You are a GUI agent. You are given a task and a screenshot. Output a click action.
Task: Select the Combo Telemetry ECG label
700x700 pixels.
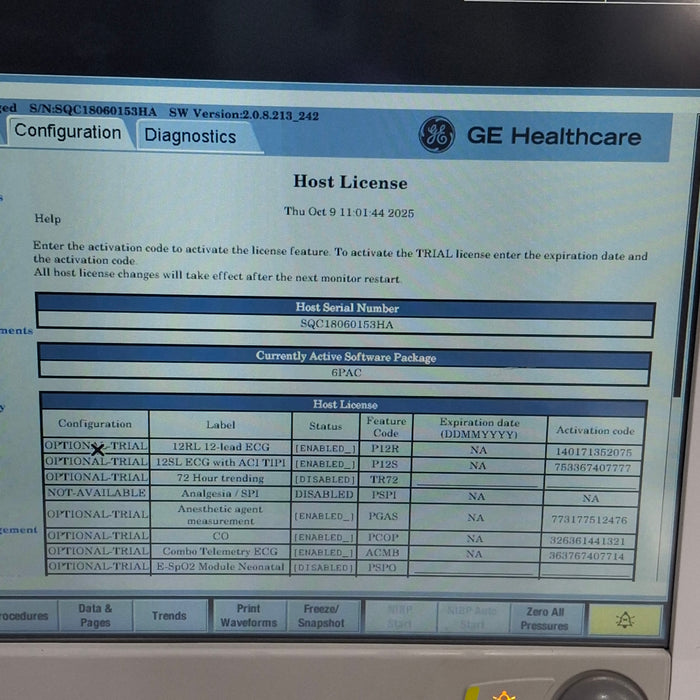[220, 551]
